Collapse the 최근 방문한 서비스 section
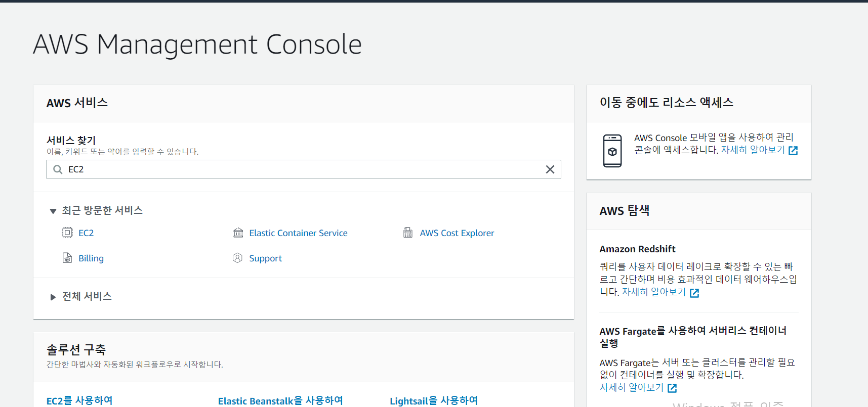 point(53,211)
